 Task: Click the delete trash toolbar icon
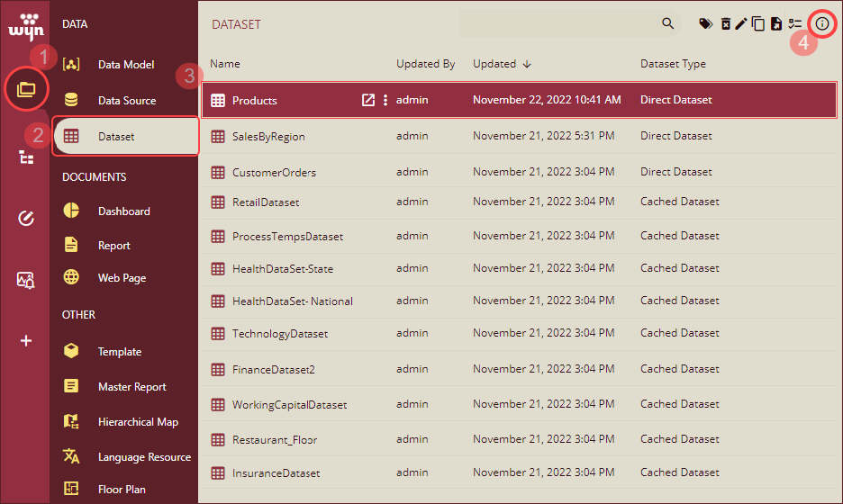[726, 23]
